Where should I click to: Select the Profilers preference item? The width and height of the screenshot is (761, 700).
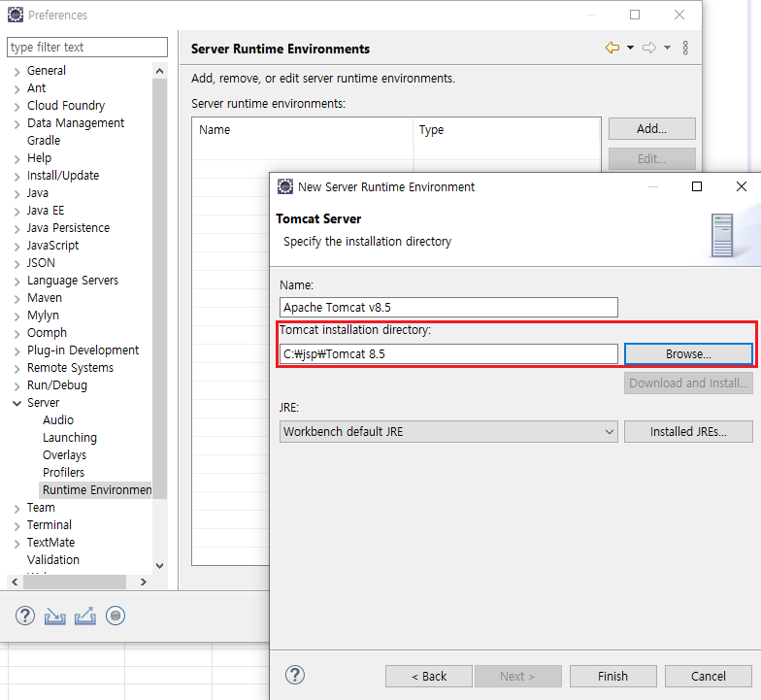(64, 472)
